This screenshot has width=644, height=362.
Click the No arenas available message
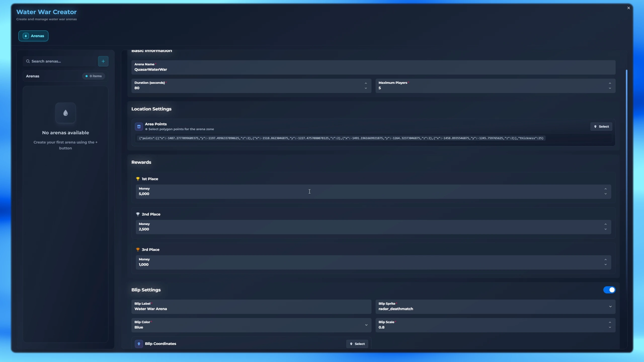click(x=65, y=132)
